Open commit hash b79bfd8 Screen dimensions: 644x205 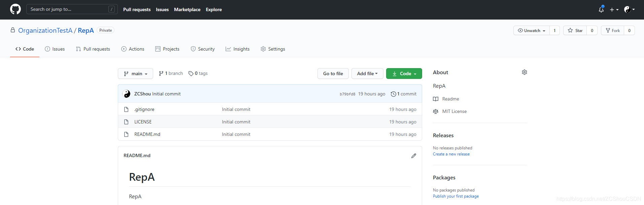[347, 94]
